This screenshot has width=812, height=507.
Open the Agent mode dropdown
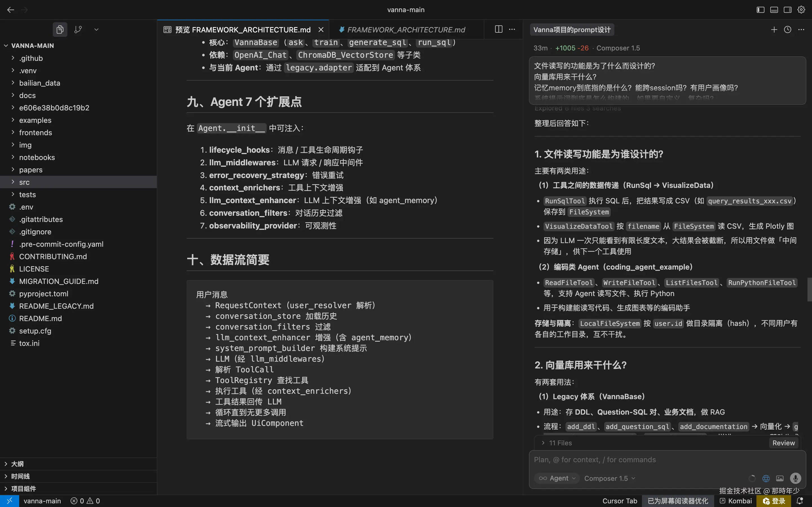pos(557,478)
